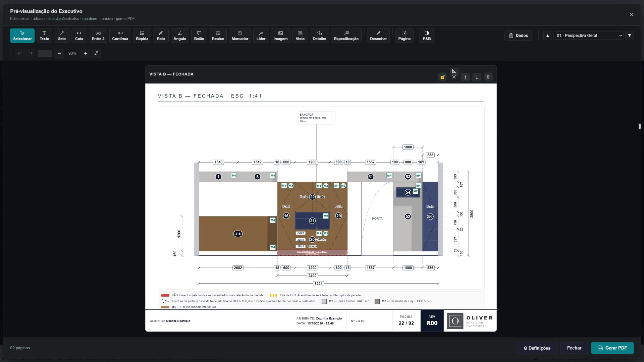Open the page selector dropdown
This screenshot has height=362, width=644.
pyautogui.click(x=589, y=36)
